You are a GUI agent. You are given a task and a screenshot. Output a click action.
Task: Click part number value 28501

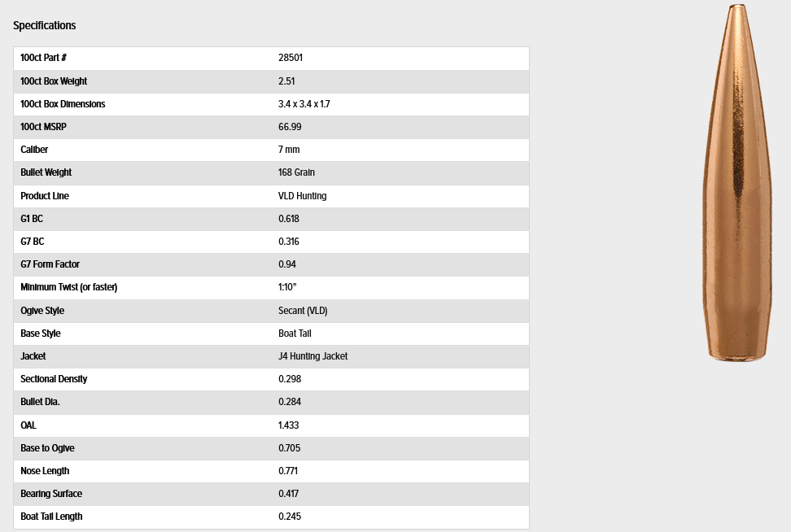coord(291,59)
